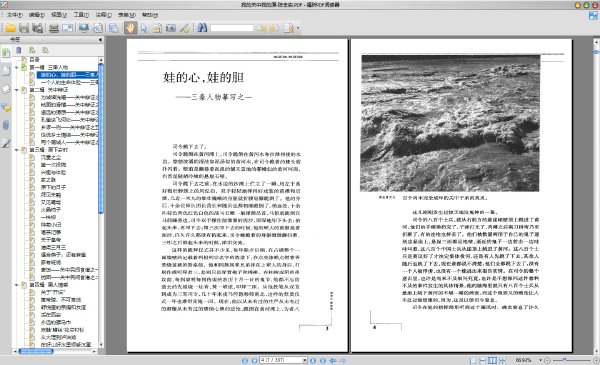Open bookmark 又见鹭鸶

click(51, 202)
